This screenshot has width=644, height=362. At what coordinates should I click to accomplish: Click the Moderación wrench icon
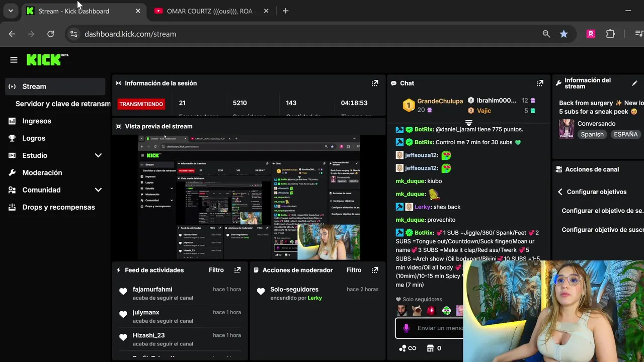12,172
